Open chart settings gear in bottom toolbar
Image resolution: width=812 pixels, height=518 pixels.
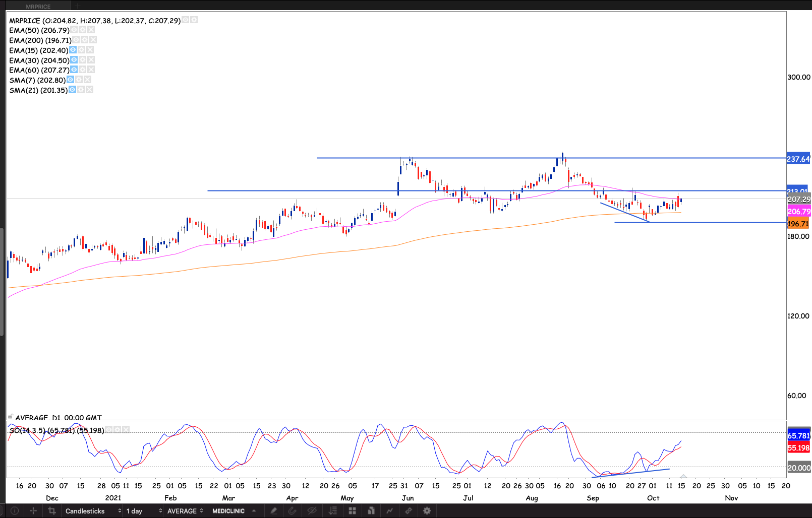427,511
